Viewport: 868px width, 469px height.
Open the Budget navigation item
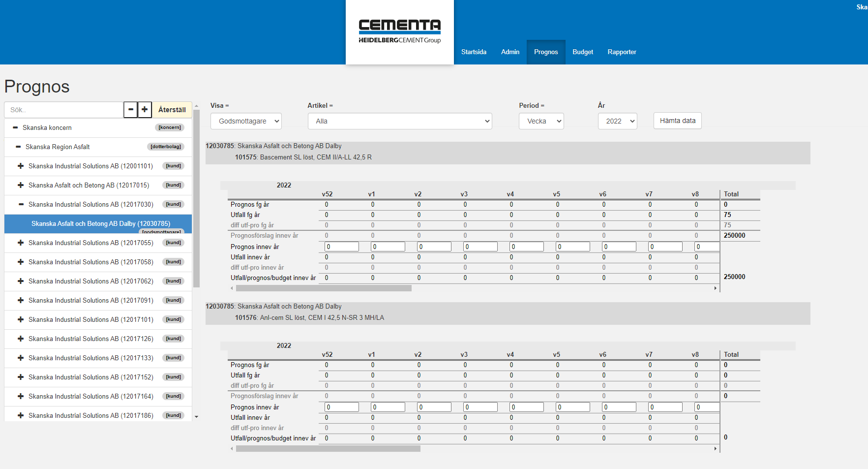click(583, 52)
